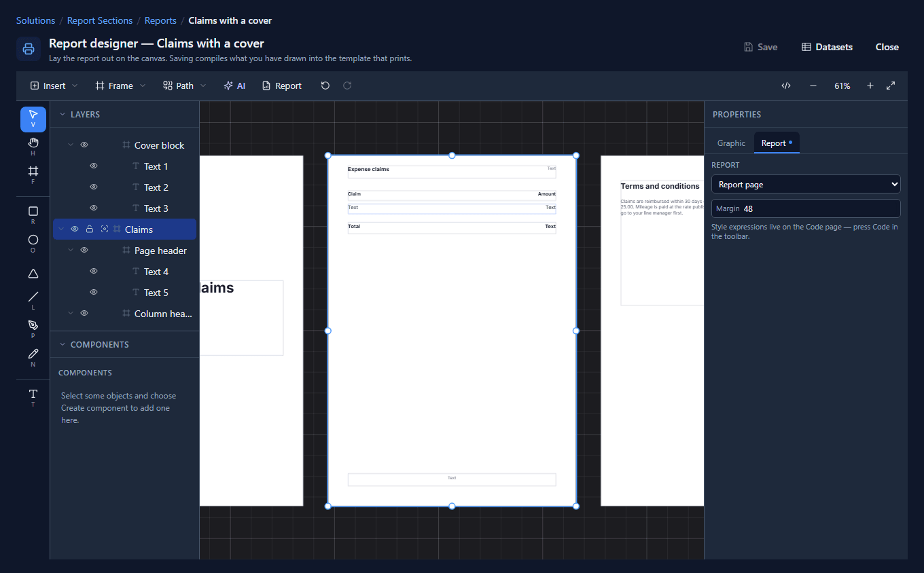Select the Ellipse tool
Viewport: 924px width, 573px height.
33,244
